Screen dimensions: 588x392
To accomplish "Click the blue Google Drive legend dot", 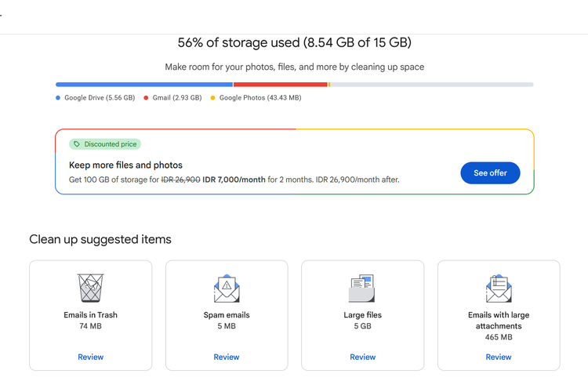I will pyautogui.click(x=58, y=98).
